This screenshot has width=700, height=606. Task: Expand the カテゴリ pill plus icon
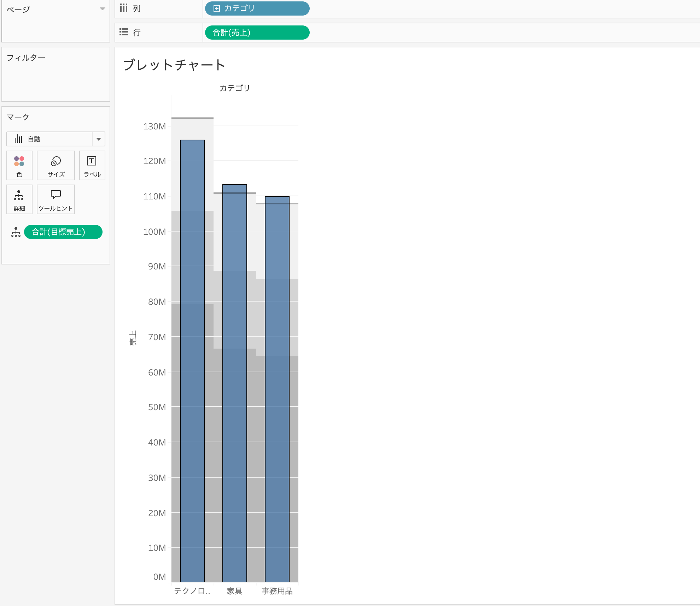point(217,8)
